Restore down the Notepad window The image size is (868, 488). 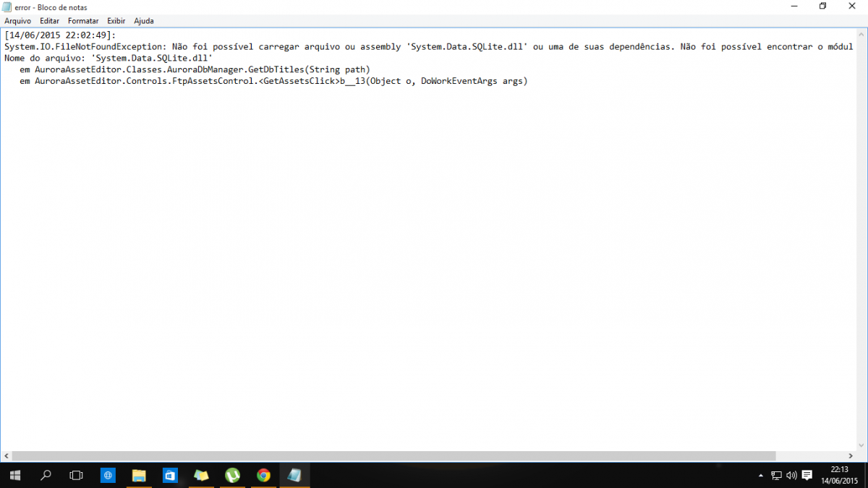(822, 7)
